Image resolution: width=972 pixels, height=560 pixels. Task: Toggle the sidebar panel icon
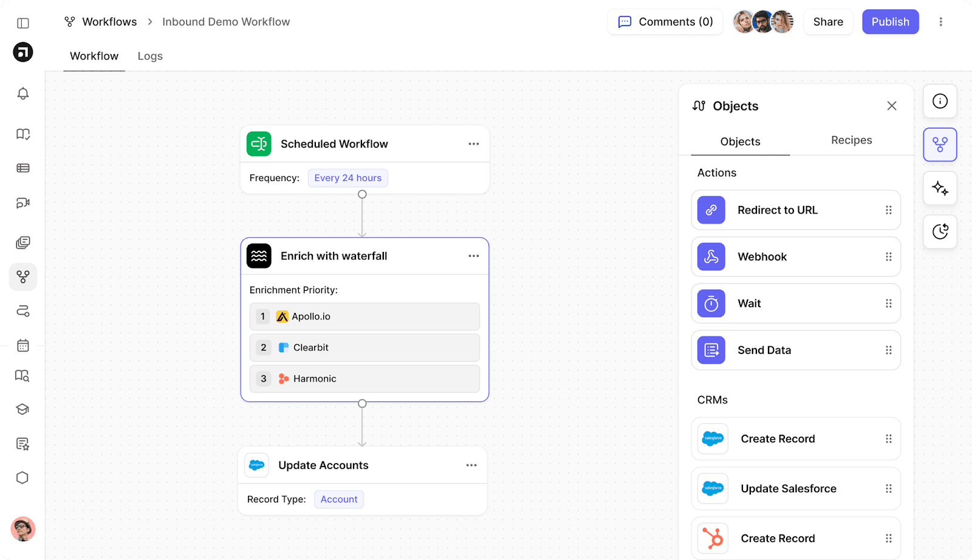click(x=23, y=23)
